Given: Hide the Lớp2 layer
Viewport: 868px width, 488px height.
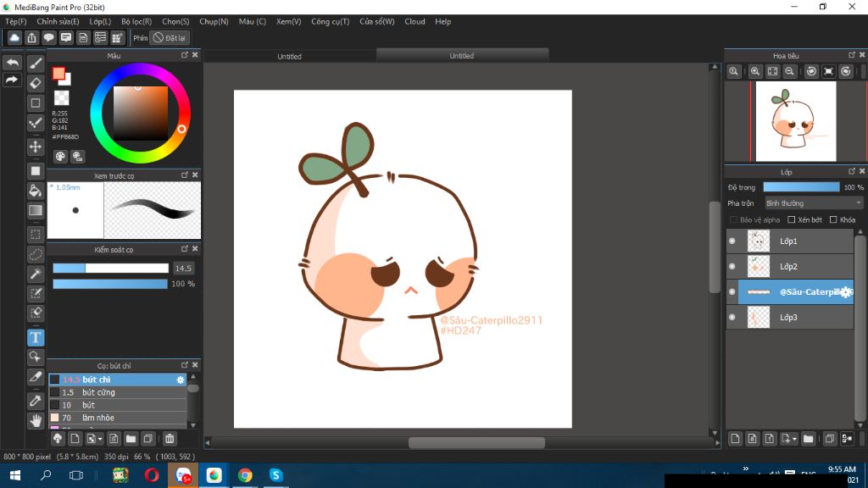Looking at the screenshot, I should tap(732, 267).
